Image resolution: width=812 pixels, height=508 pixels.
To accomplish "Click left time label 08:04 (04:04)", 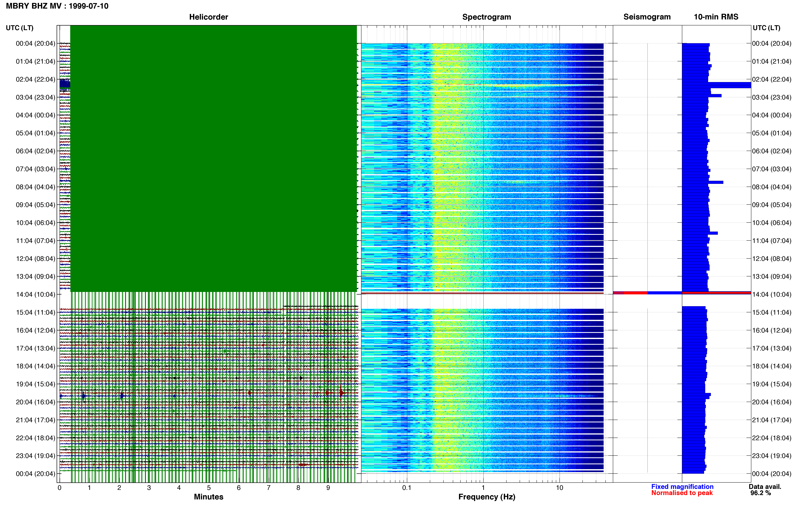I will pyautogui.click(x=36, y=187).
